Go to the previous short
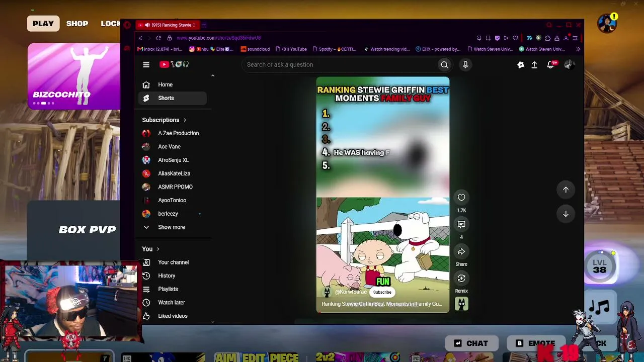The height and width of the screenshot is (362, 644). pos(566,190)
